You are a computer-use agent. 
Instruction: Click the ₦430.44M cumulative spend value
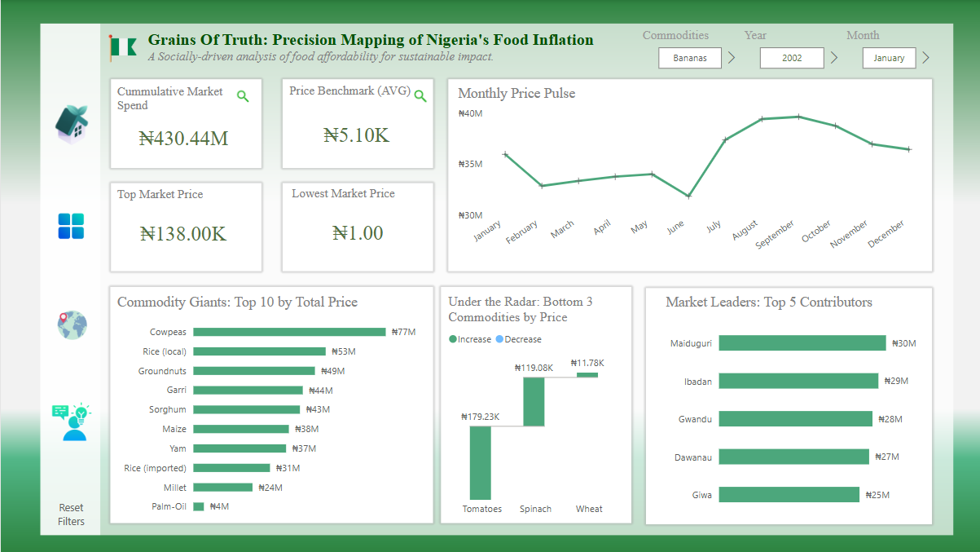(184, 138)
